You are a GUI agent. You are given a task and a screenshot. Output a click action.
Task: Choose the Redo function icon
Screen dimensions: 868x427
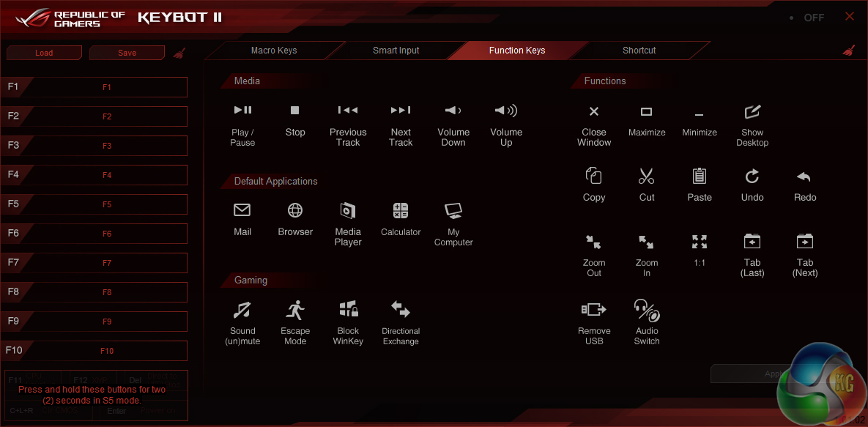click(x=804, y=177)
